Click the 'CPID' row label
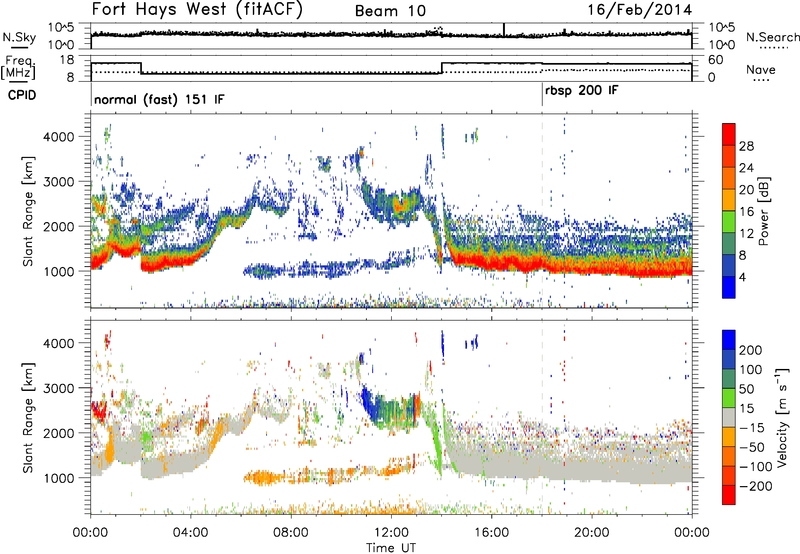 (22, 95)
